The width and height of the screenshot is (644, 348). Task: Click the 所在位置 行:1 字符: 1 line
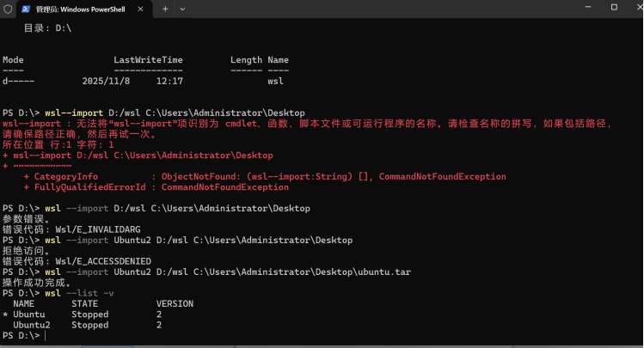[x=58, y=144]
